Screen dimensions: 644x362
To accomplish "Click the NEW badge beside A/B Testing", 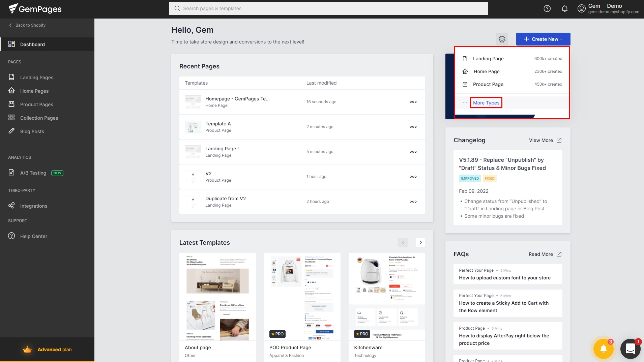I will (57, 173).
